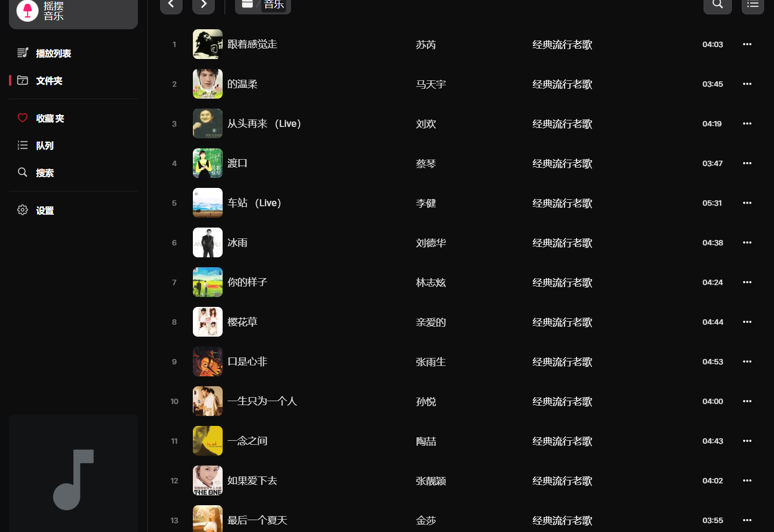Open the more options menu for 跟着感觉走
The width and height of the screenshot is (774, 532).
747,44
